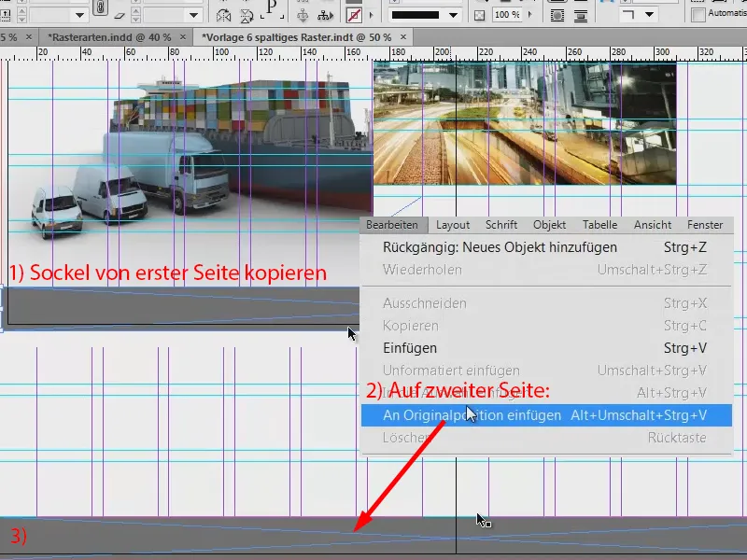Screen dimensions: 747x560
Task: Click the 100 % opacity field
Action: 506,15
